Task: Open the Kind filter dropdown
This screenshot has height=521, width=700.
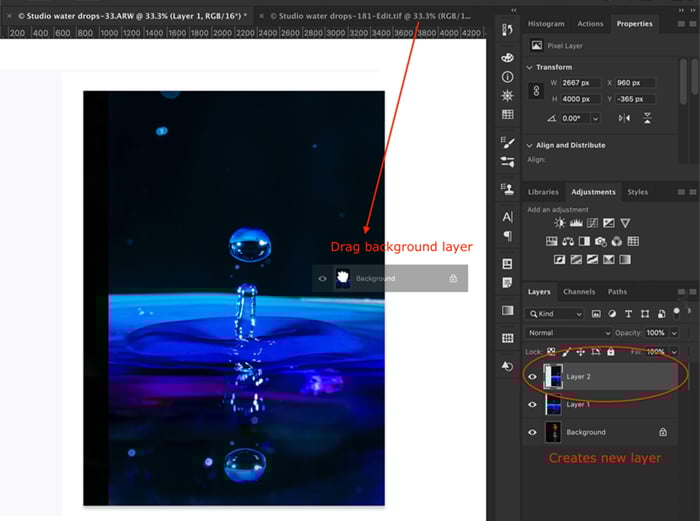Action: click(555, 314)
